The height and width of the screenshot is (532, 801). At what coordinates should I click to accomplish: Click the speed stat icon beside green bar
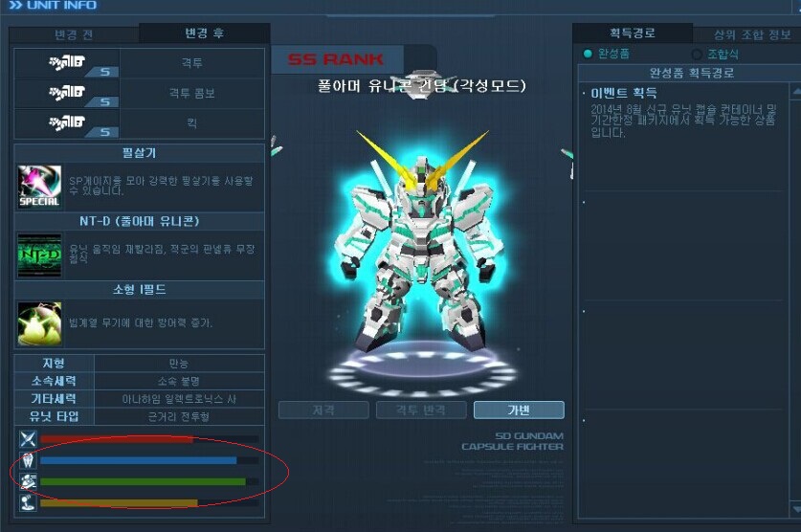(28, 481)
